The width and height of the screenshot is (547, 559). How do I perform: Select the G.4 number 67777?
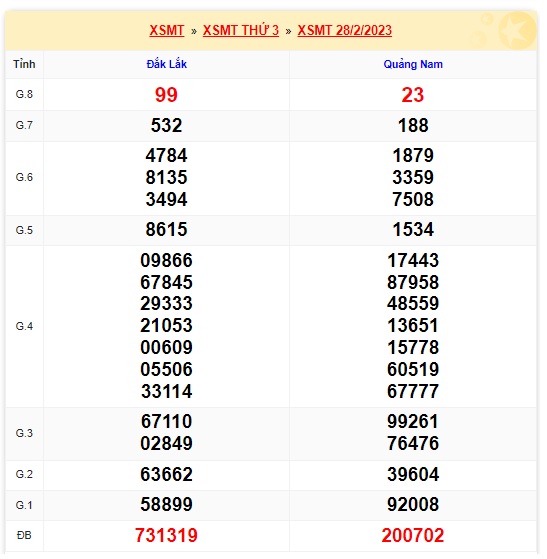pyautogui.click(x=413, y=391)
